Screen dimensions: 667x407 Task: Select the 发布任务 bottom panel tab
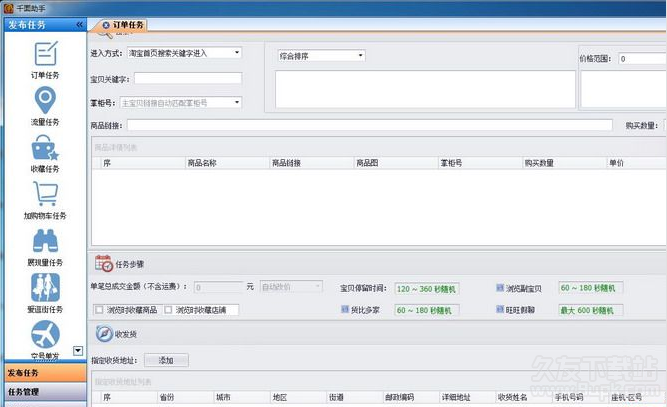(x=46, y=373)
